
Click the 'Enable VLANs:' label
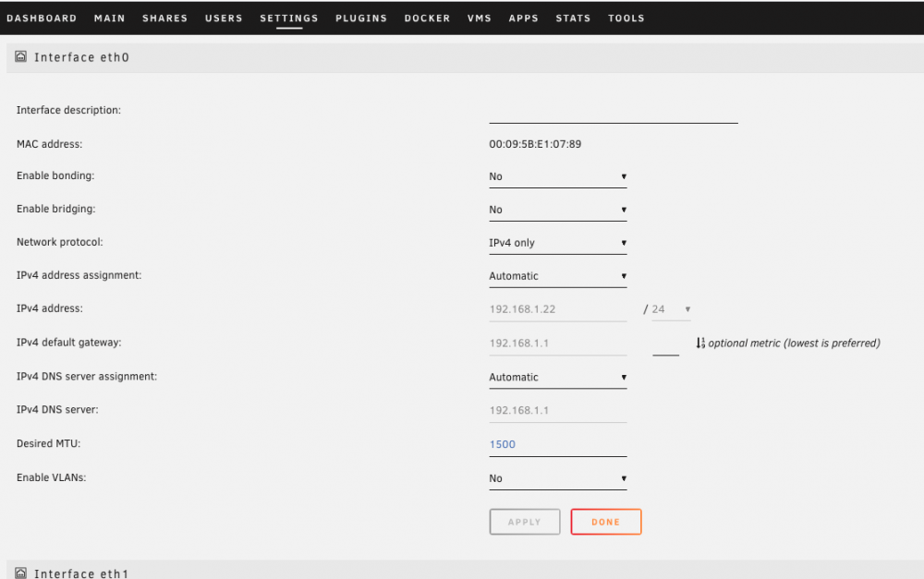click(51, 477)
